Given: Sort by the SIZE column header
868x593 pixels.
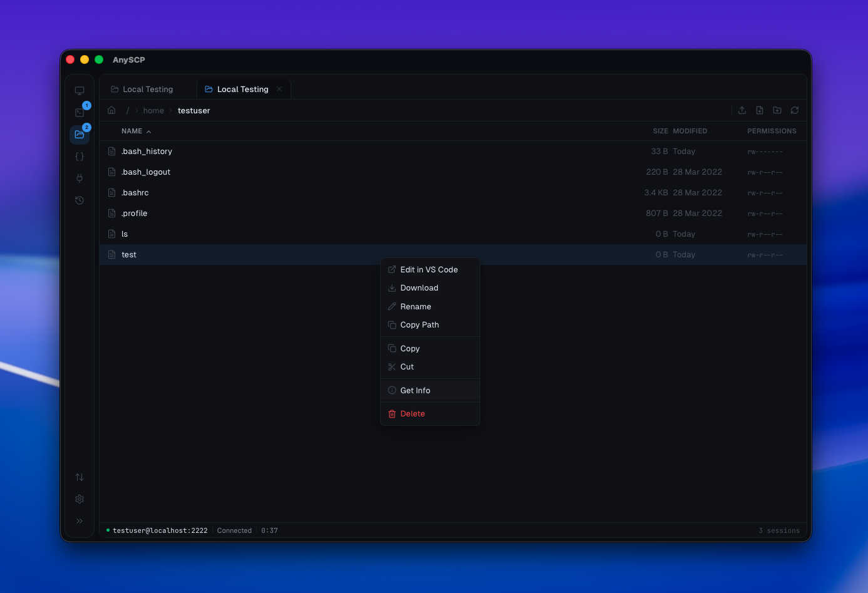Looking at the screenshot, I should [x=660, y=131].
